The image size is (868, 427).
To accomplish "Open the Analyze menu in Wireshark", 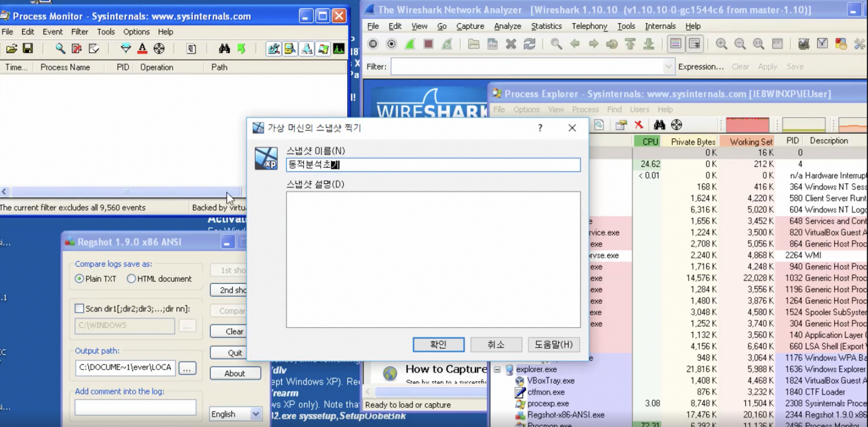I will point(507,26).
